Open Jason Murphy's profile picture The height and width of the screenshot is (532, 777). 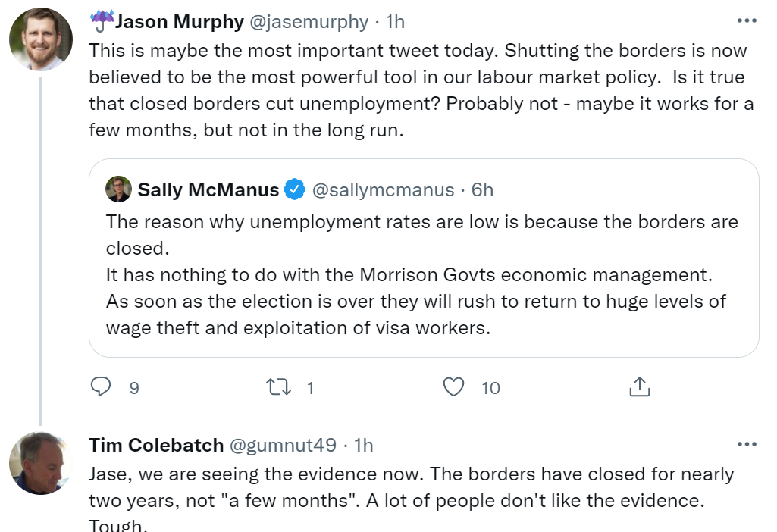[x=40, y=39]
